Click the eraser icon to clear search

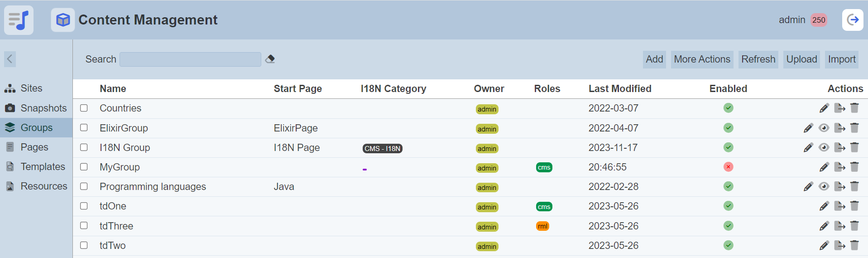click(270, 59)
